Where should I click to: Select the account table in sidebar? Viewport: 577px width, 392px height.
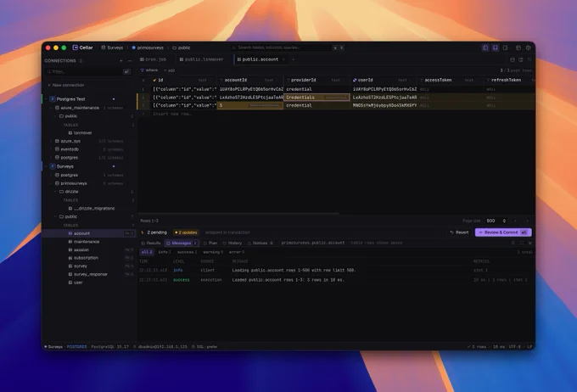click(88, 233)
